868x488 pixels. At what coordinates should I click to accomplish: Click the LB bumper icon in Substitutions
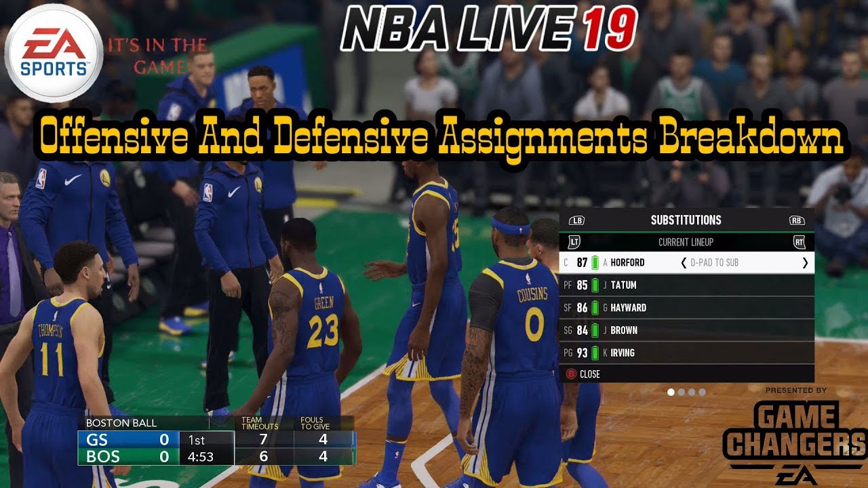click(577, 220)
